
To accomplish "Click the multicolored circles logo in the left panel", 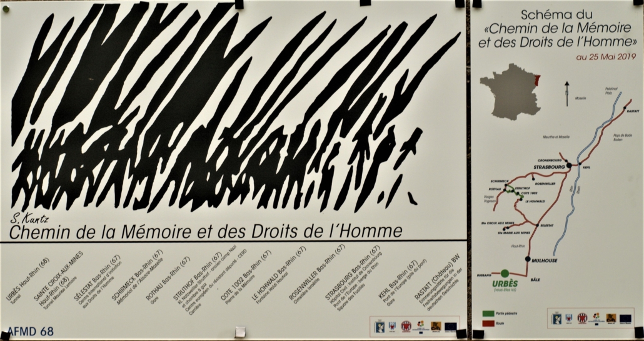I will (x=421, y=324).
